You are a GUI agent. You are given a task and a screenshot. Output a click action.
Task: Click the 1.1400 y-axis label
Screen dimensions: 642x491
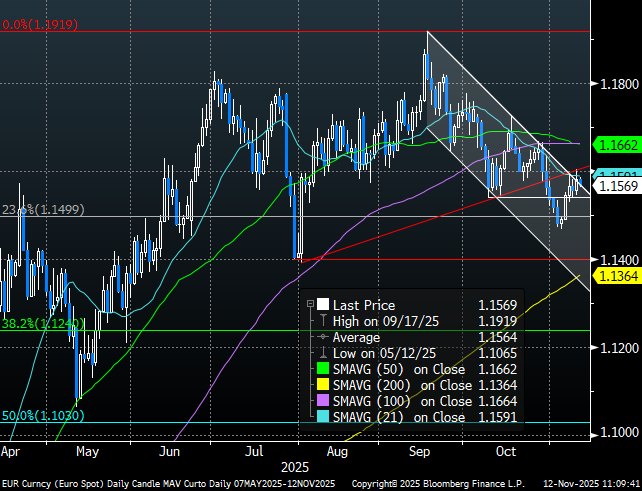click(x=619, y=260)
